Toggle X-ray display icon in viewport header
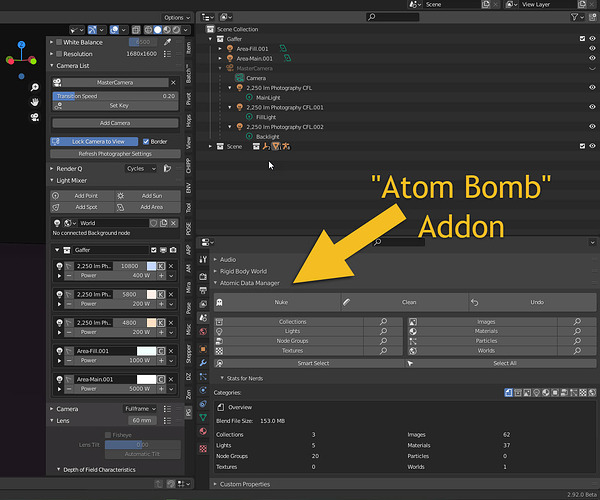The height and width of the screenshot is (500, 600). pyautogui.click(x=136, y=30)
